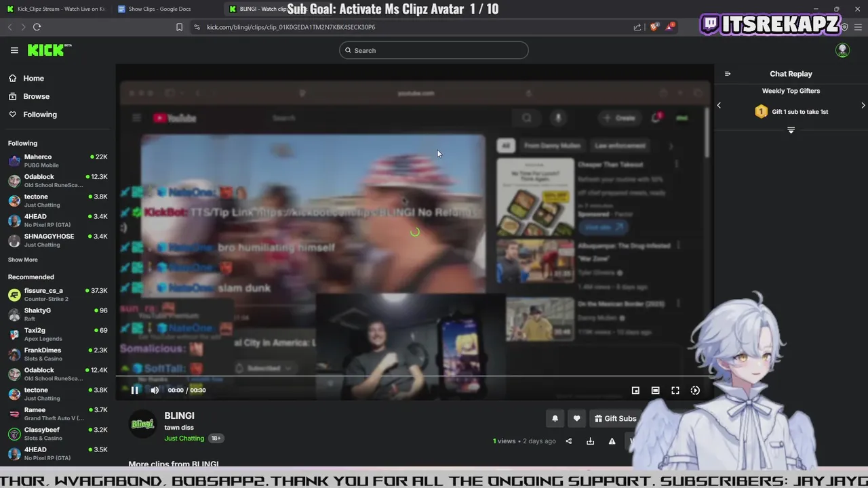The height and width of the screenshot is (488, 868).
Task: Click the Classybeef avatar icon
Action: [14, 434]
